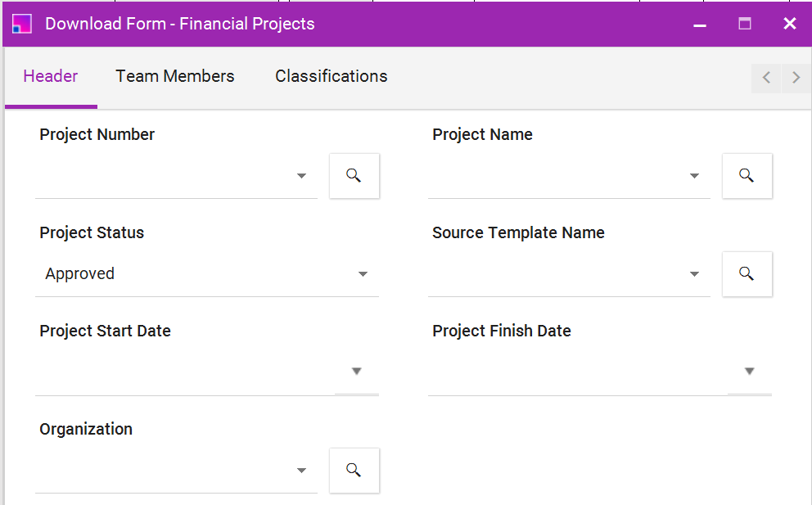Click the Project Number search magnifier icon
812x505 pixels.
coord(354,176)
